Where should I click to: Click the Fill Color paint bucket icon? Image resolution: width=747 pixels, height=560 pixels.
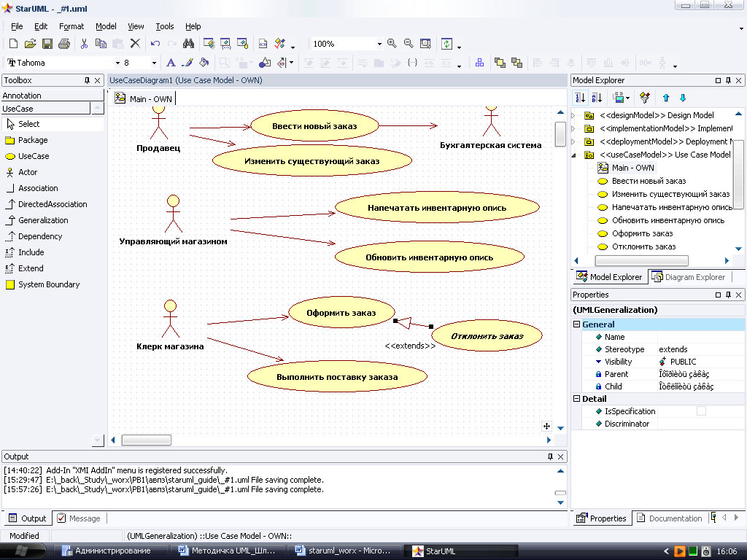click(x=204, y=63)
